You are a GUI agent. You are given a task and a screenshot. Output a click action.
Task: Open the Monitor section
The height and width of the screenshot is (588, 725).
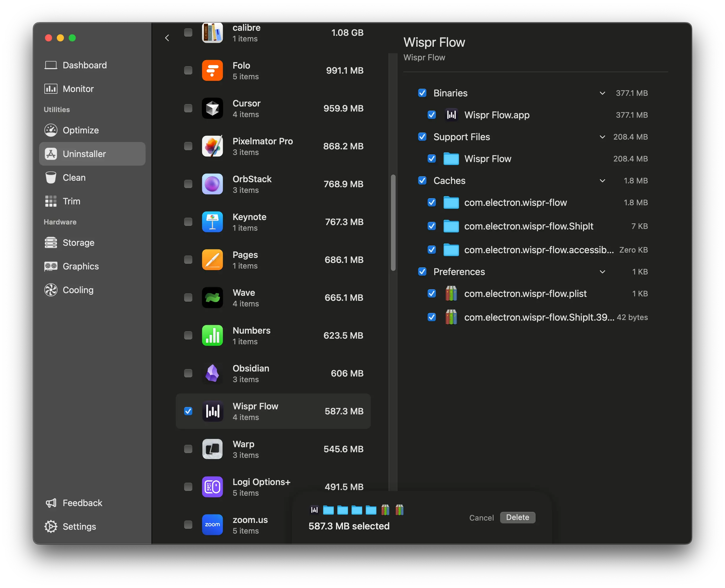coord(92,89)
